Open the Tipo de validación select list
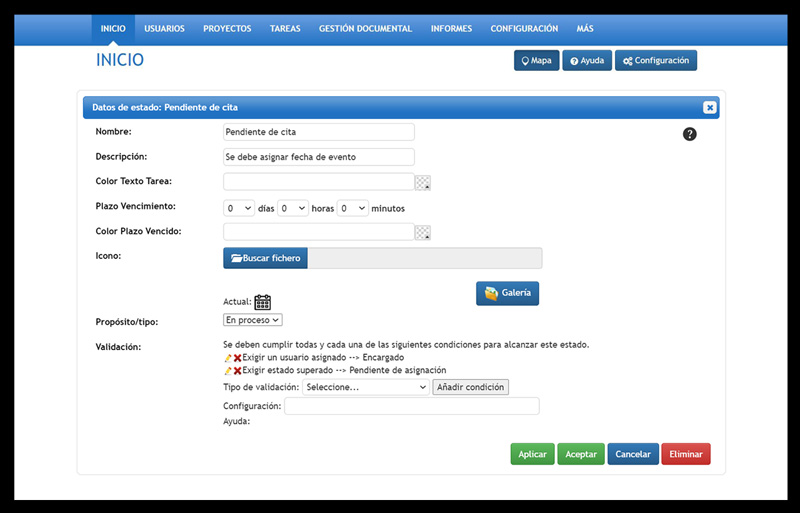 (x=365, y=387)
